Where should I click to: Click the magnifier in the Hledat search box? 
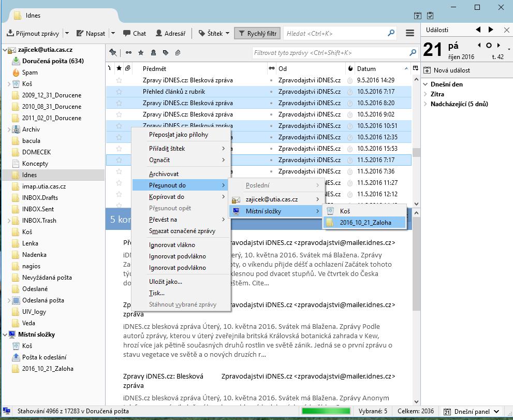pyautogui.click(x=391, y=33)
